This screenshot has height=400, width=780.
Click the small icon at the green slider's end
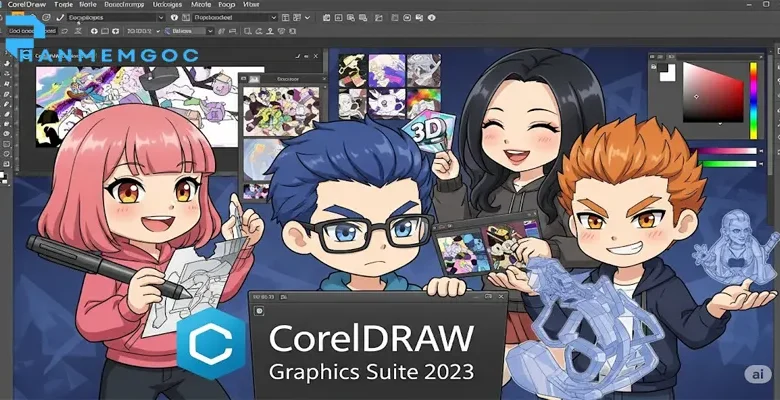pos(760,164)
